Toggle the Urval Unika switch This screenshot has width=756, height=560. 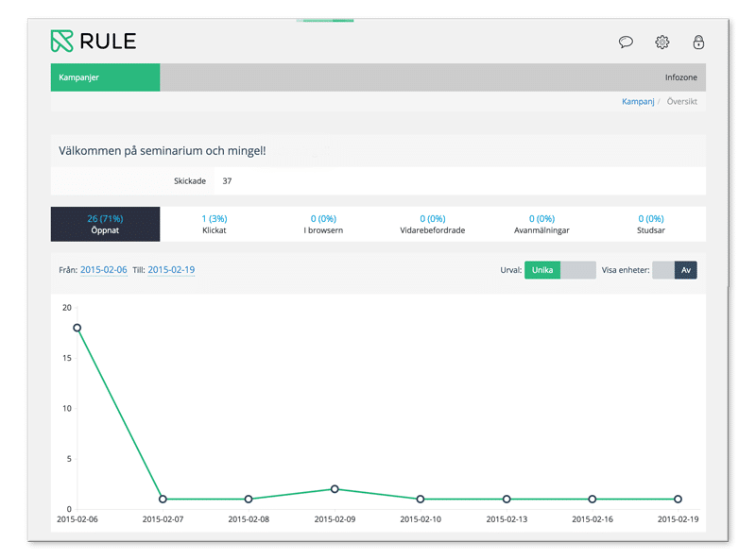[x=559, y=270]
